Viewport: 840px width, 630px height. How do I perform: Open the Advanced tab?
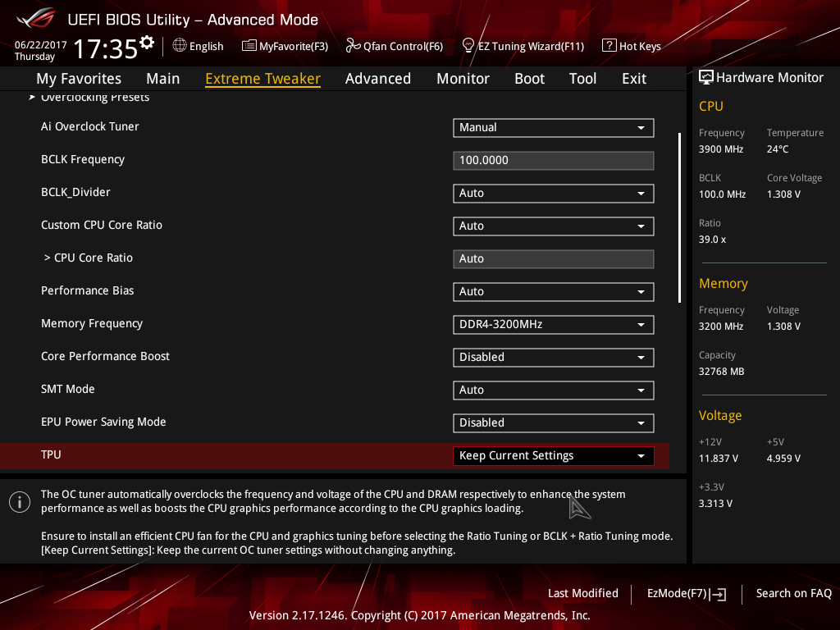[x=377, y=79]
